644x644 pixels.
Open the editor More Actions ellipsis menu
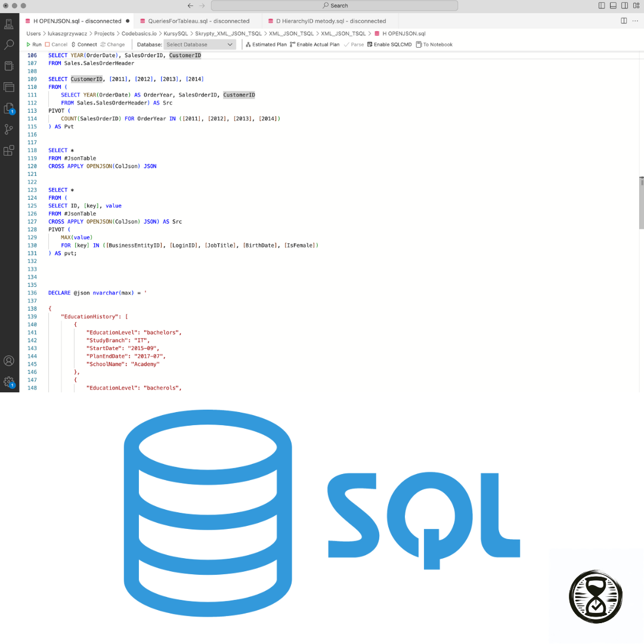(x=636, y=21)
